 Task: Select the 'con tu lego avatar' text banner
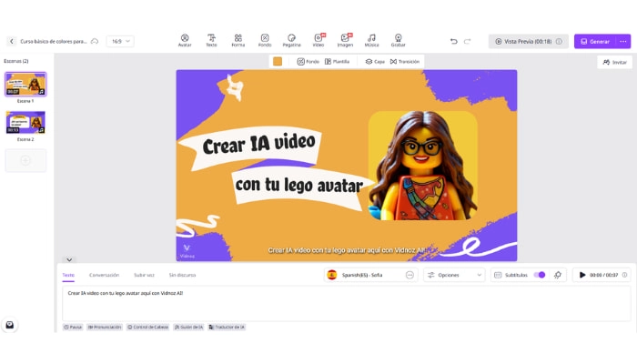coord(298,185)
